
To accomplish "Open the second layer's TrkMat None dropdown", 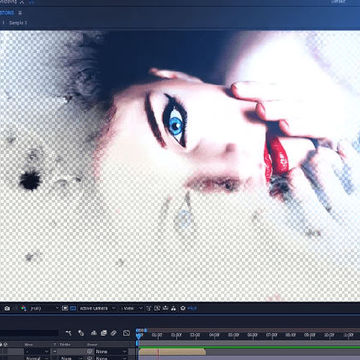I will coord(71,358).
